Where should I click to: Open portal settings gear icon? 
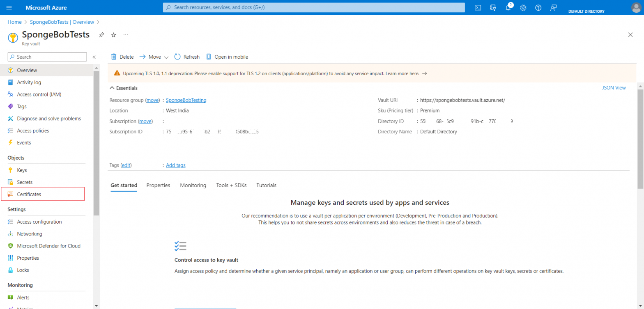[523, 8]
